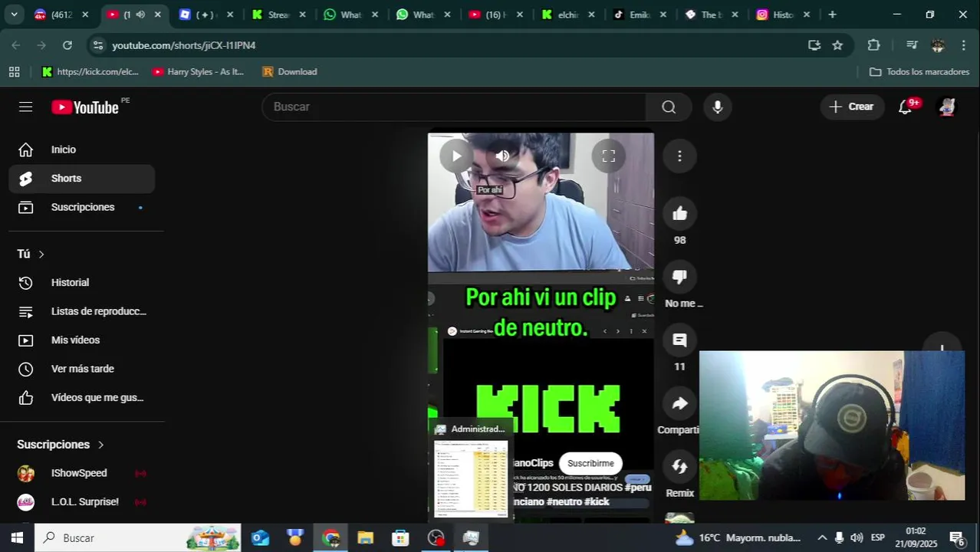Open a new browser tab
Viewport: 980px width, 552px height.
(x=832, y=15)
